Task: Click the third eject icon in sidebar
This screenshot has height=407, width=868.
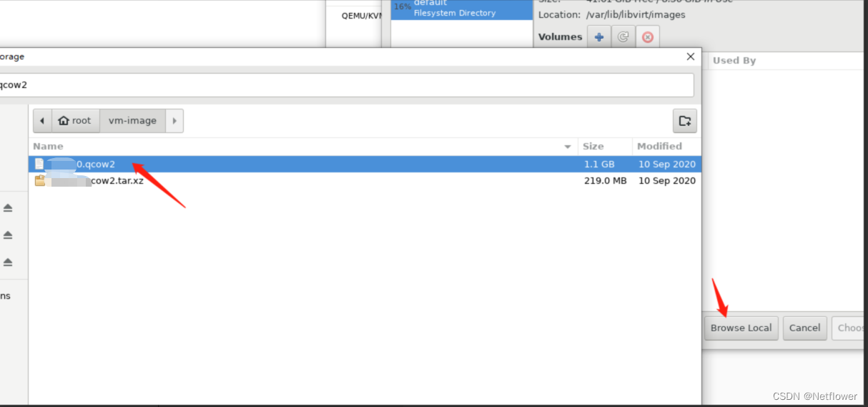Action: click(8, 262)
